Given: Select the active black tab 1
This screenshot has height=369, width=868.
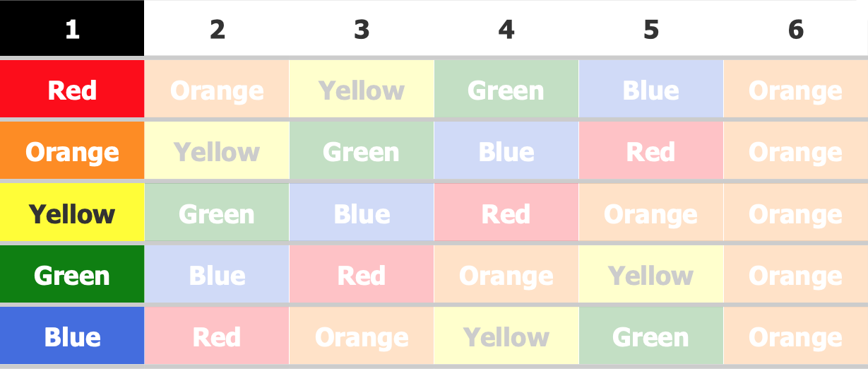Looking at the screenshot, I should [x=72, y=28].
